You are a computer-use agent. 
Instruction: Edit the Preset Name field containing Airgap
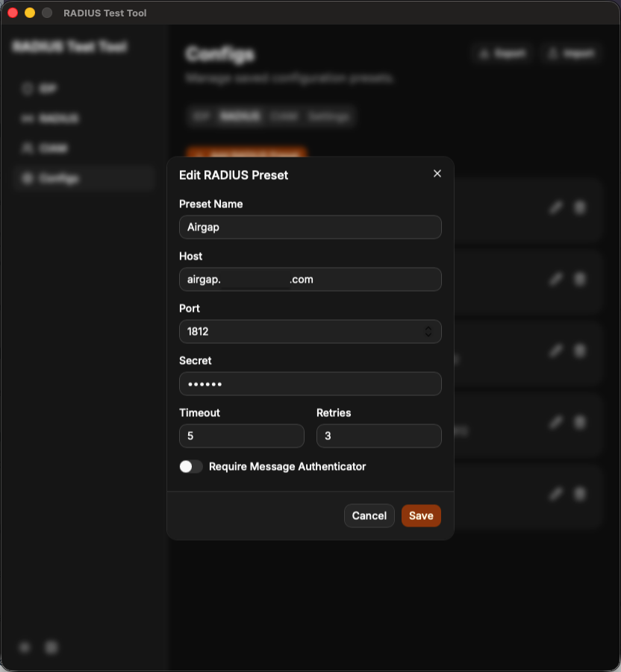pyautogui.click(x=310, y=227)
